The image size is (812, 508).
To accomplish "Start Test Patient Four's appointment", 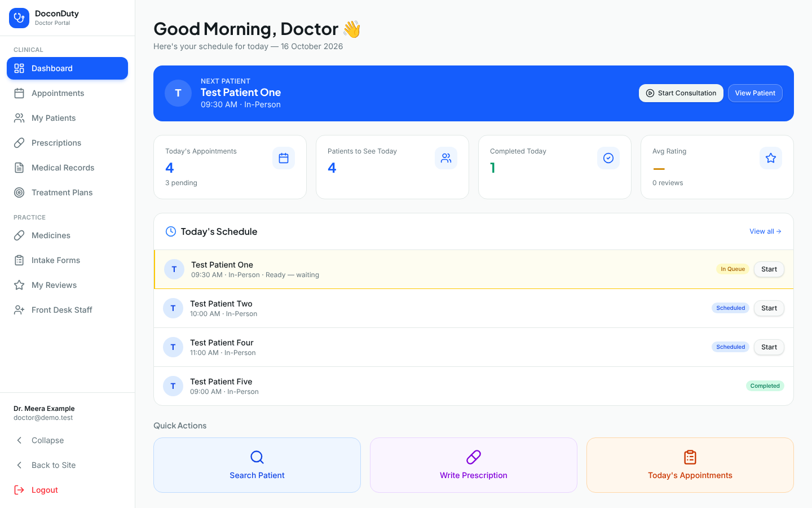I will coord(769,347).
